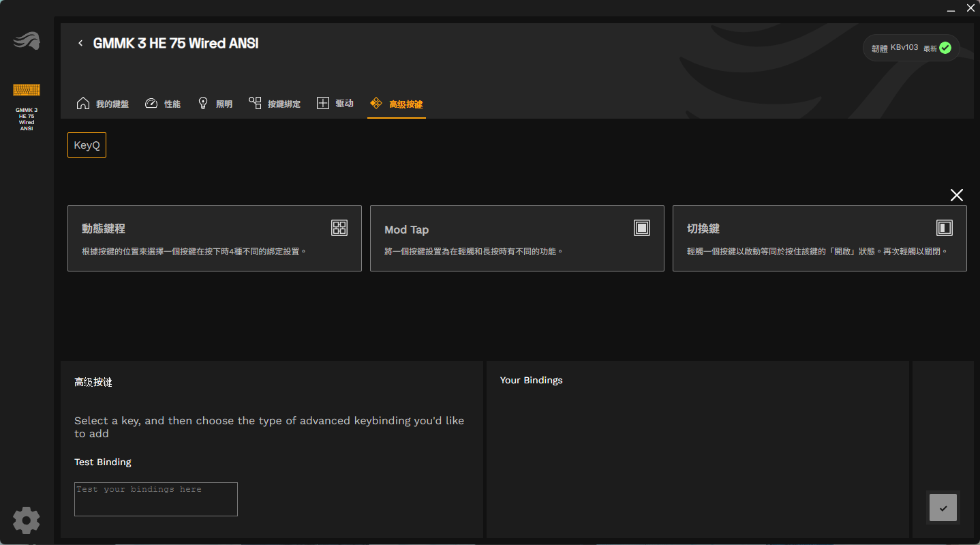Viewport: 980px width, 545px height.
Task: Select the 高级按键 tab
Action: point(397,104)
